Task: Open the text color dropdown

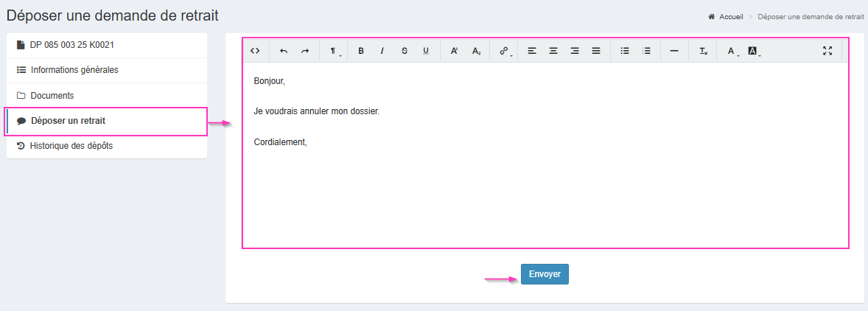Action: pyautogui.click(x=732, y=51)
